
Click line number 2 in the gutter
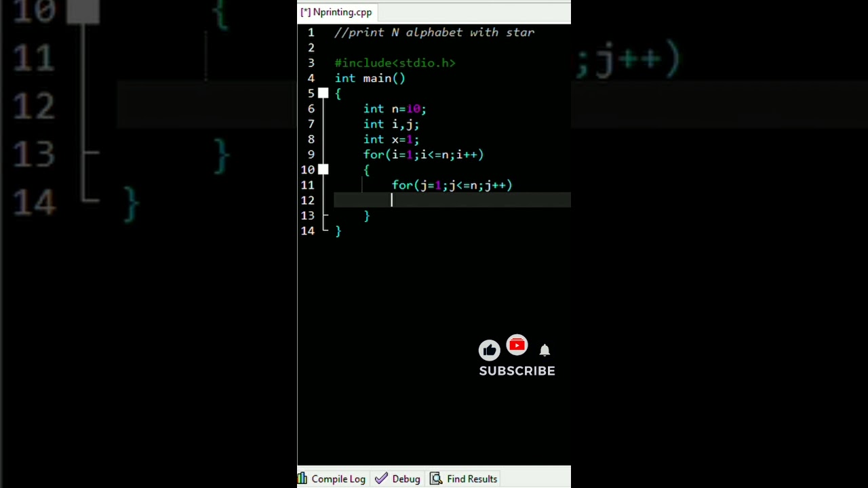coord(311,47)
